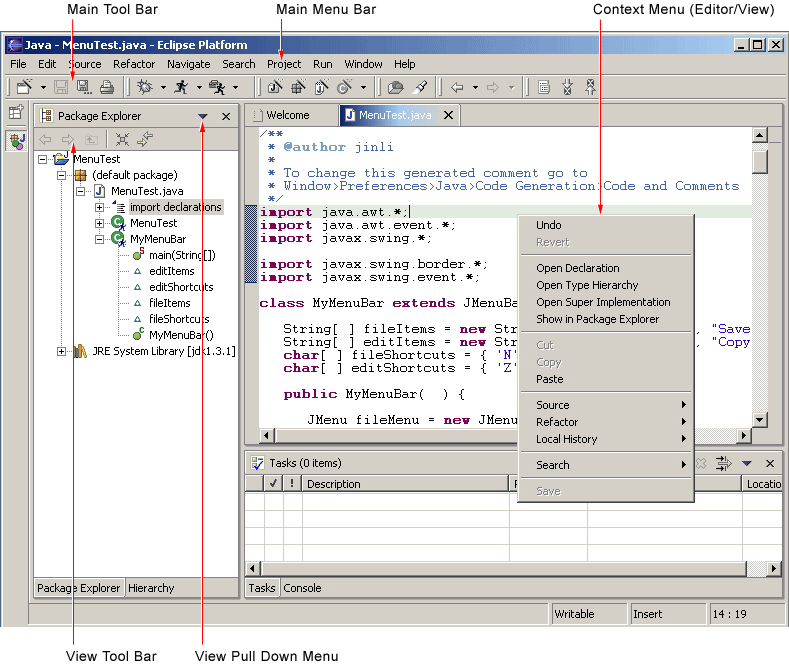This screenshot has height=664, width=789.
Task: Click the Save As toolbar icon
Action: click(84, 87)
